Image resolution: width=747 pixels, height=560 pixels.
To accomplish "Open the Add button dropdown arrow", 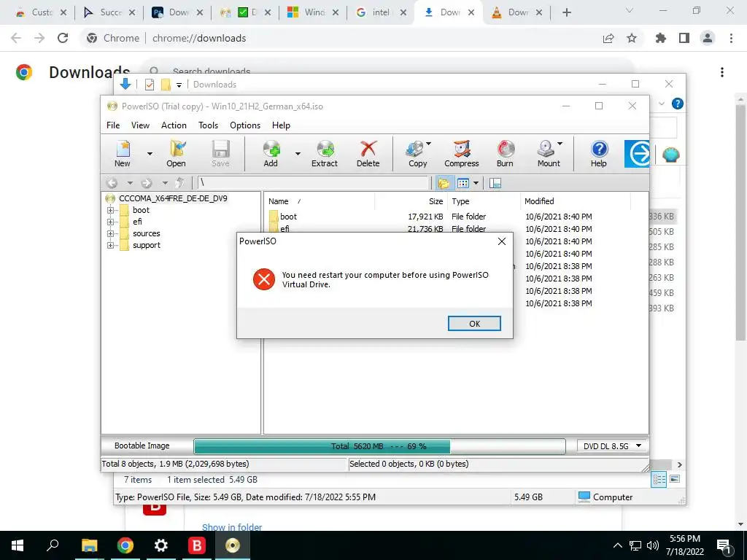I will tap(298, 153).
